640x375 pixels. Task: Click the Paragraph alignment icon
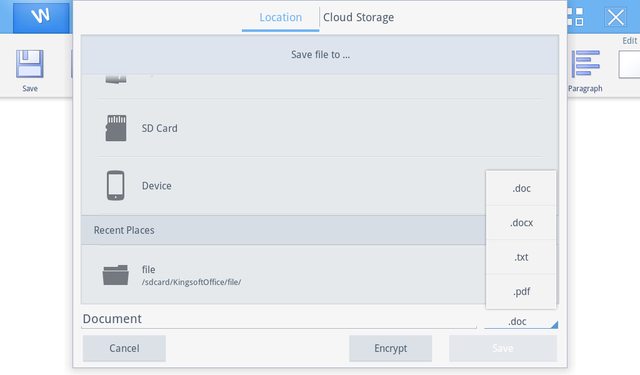[585, 64]
